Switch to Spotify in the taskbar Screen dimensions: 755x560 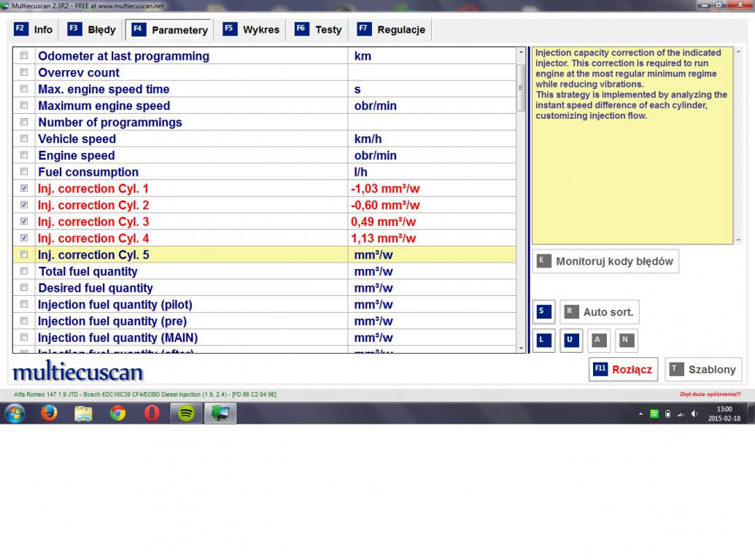(186, 413)
